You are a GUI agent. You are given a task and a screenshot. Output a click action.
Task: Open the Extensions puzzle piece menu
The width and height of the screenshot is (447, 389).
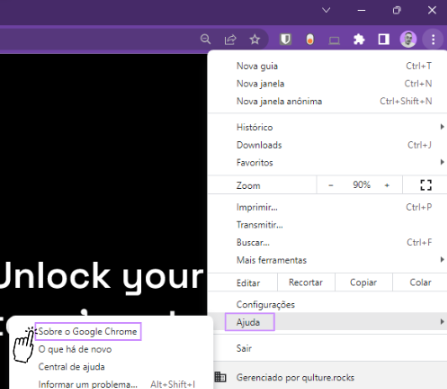359,40
